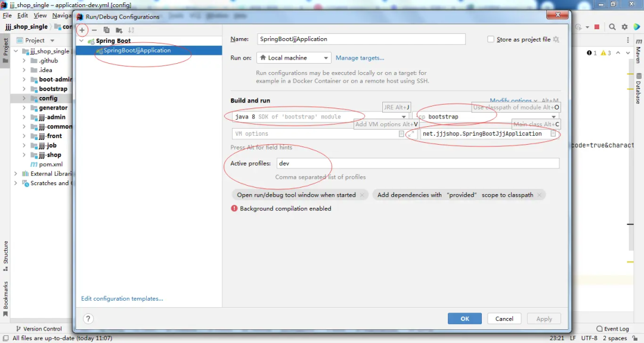Remove the 'Open run/debug tool window when started' tag
This screenshot has width=644, height=343.
pyautogui.click(x=362, y=195)
